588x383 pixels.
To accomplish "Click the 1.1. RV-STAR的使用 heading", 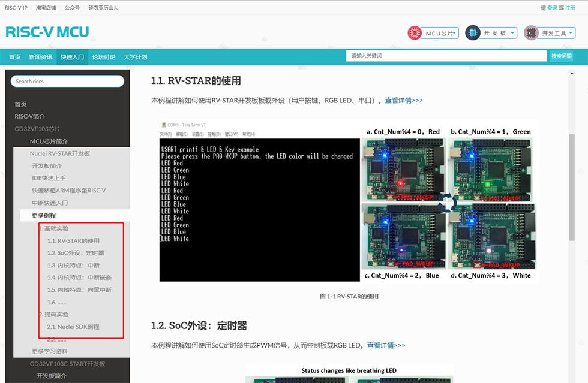I will [x=196, y=80].
